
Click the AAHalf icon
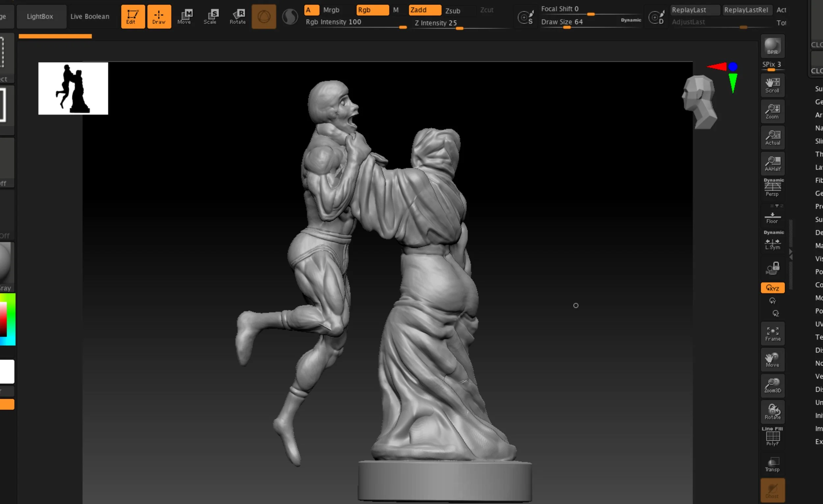coord(772,164)
